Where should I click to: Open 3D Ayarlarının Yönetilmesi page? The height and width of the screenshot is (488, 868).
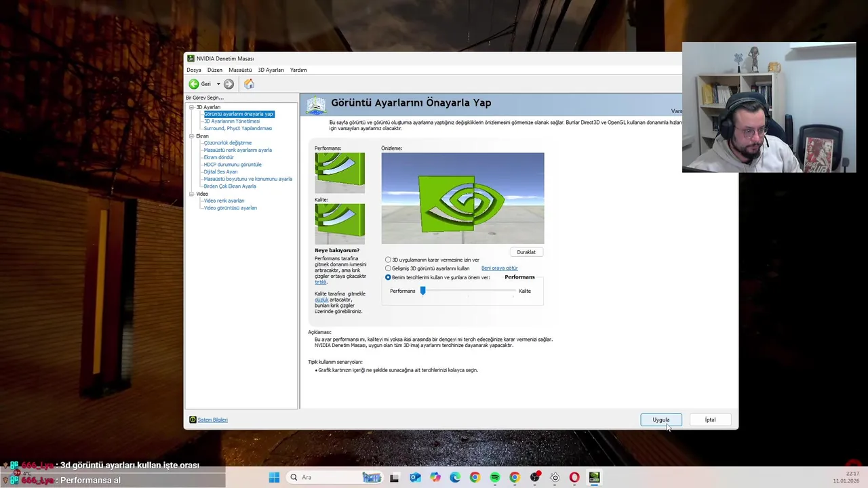(x=232, y=121)
